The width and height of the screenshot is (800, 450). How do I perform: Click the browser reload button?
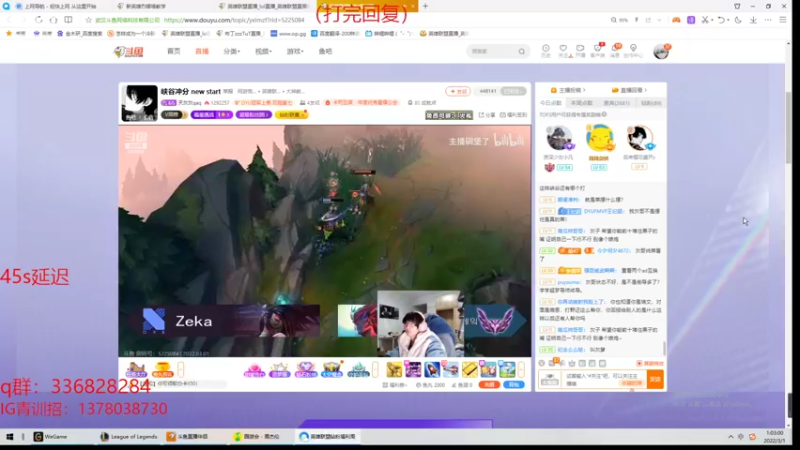tap(39, 20)
